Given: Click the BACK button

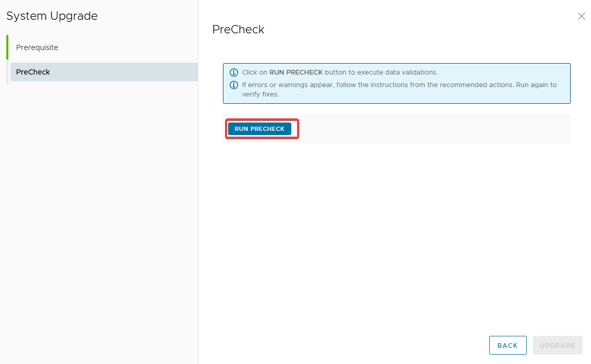Looking at the screenshot, I should point(507,345).
